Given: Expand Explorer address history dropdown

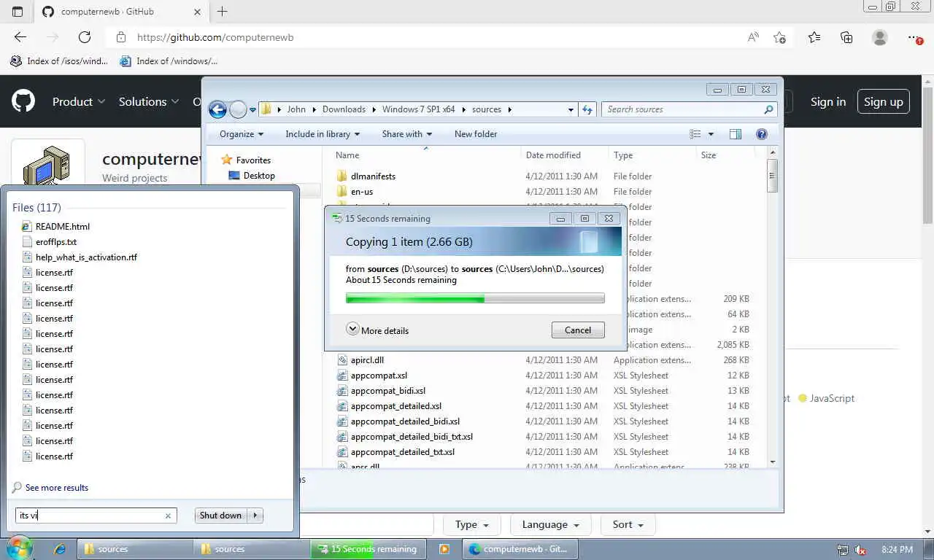Looking at the screenshot, I should coord(571,109).
